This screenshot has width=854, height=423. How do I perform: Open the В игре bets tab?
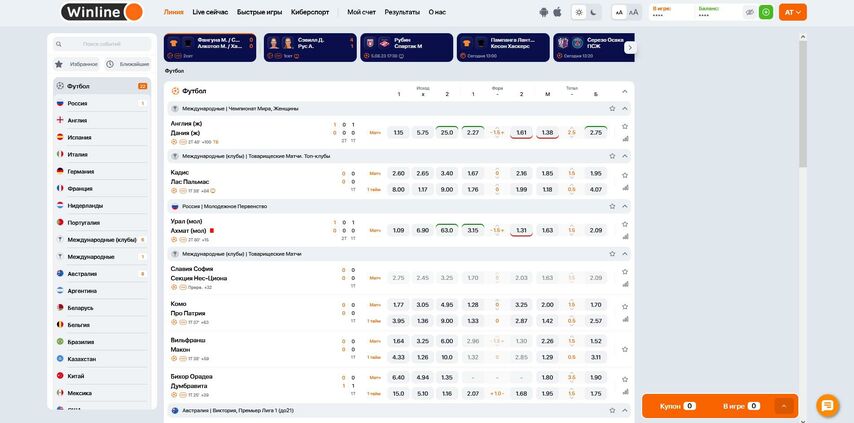point(741,406)
